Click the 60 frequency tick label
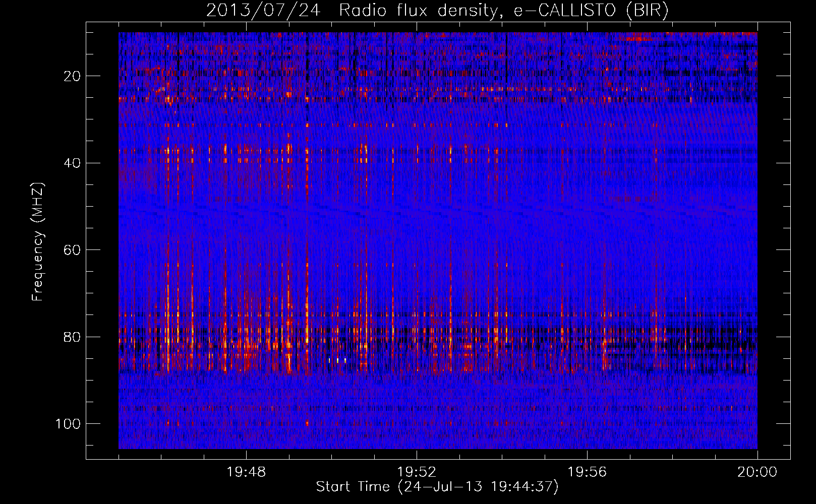This screenshot has width=816, height=504. [x=73, y=250]
